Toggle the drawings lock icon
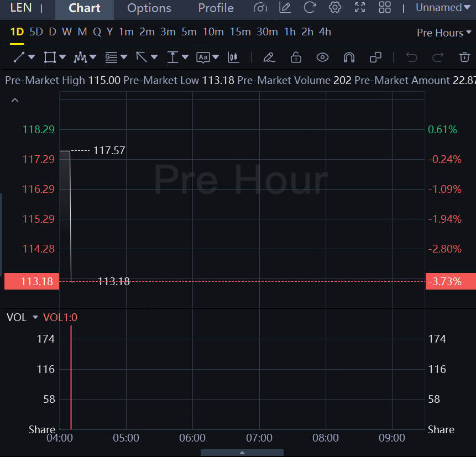 (x=296, y=57)
